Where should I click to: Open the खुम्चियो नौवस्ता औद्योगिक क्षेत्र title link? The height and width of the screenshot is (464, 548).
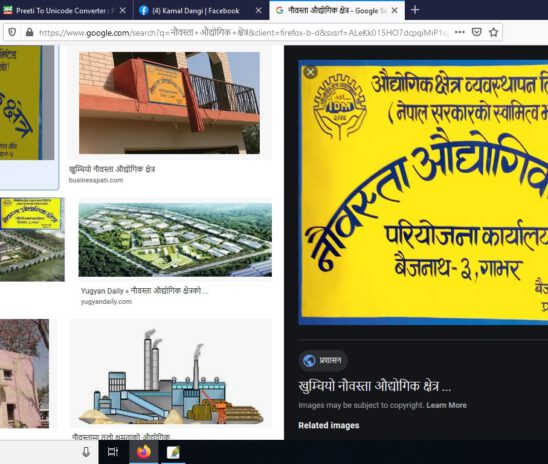click(374, 386)
